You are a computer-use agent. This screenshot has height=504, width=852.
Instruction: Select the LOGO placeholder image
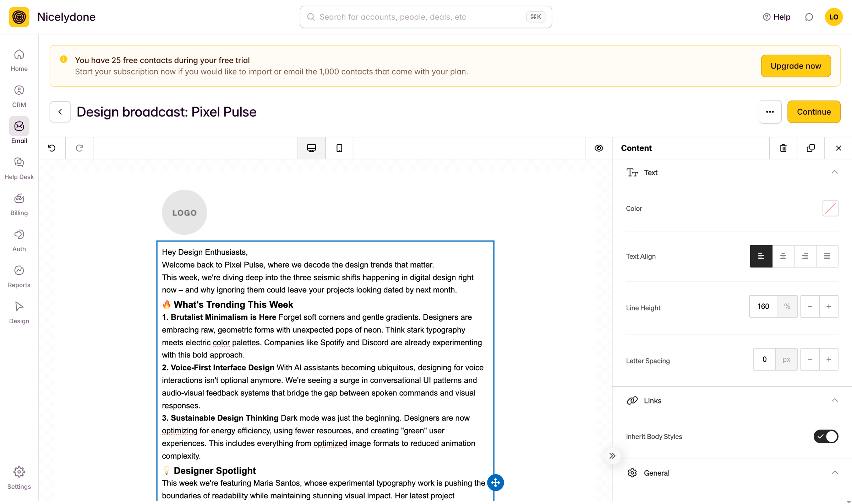point(184,212)
